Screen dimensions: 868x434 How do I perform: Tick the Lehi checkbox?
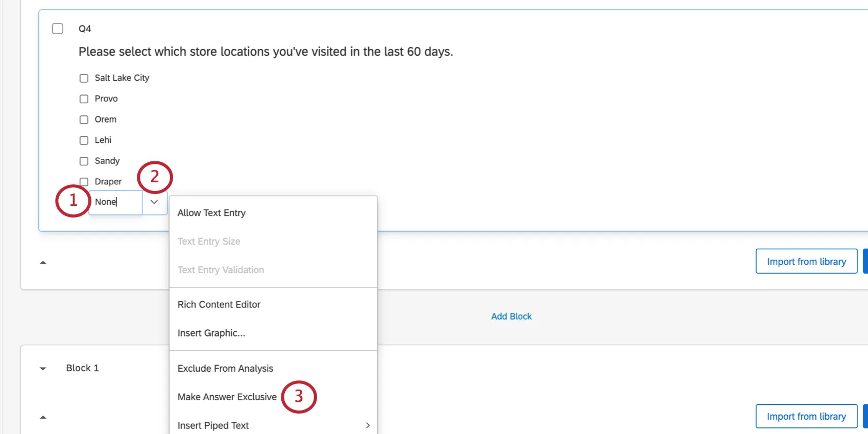point(84,140)
